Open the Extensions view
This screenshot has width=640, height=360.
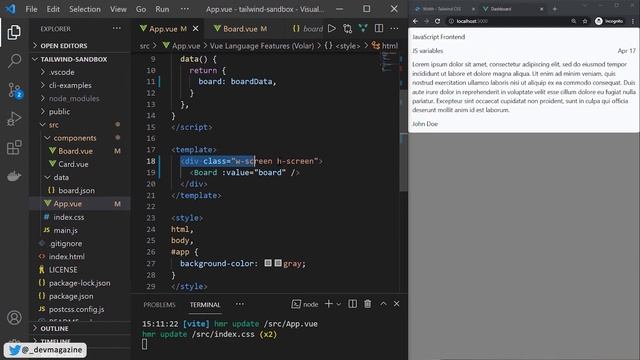pyautogui.click(x=14, y=147)
